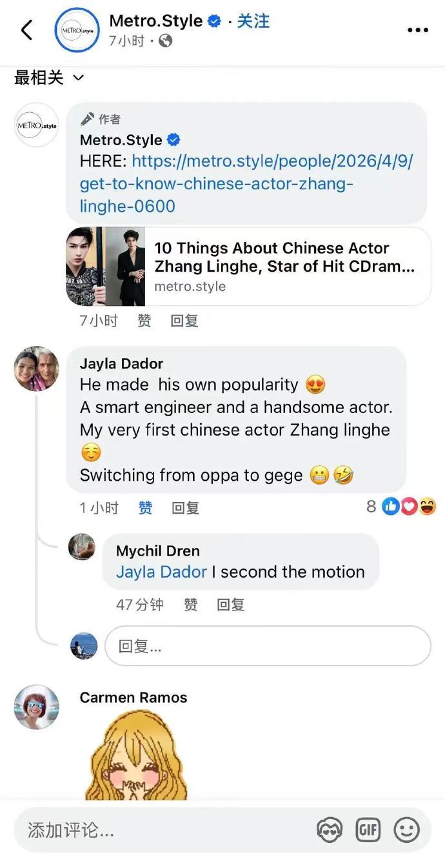445x868 pixels.
Task: Click the avatar sticker icon beside GIF
Action: click(x=329, y=830)
